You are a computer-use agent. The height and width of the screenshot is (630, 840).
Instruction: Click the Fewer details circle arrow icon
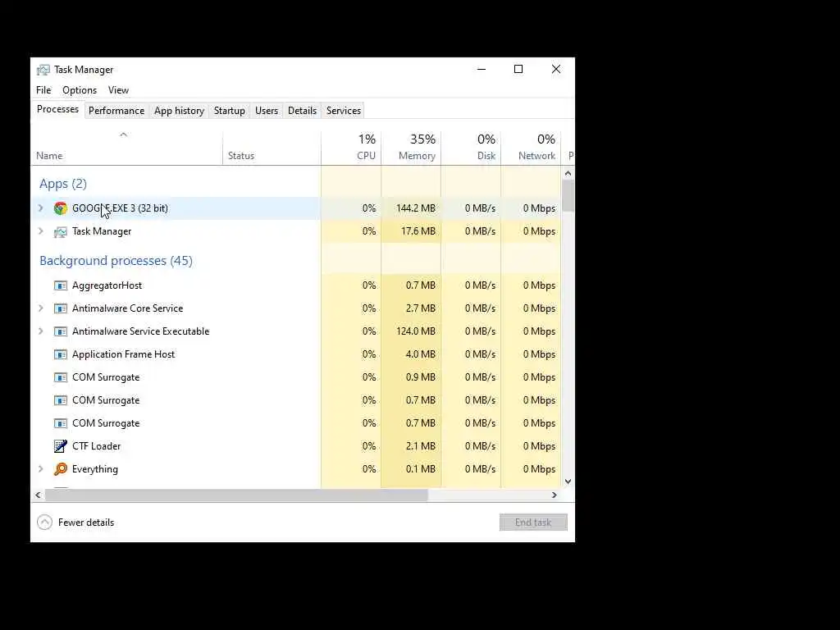[44, 523]
